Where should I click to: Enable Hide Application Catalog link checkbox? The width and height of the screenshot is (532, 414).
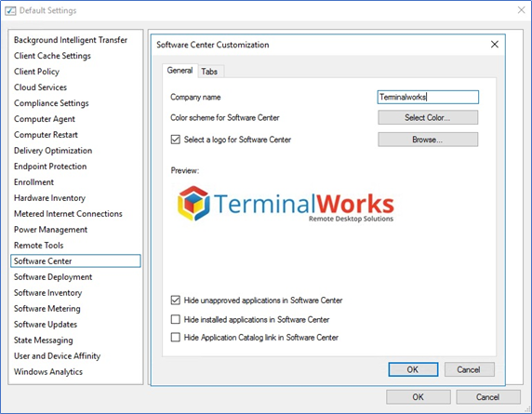(x=176, y=338)
